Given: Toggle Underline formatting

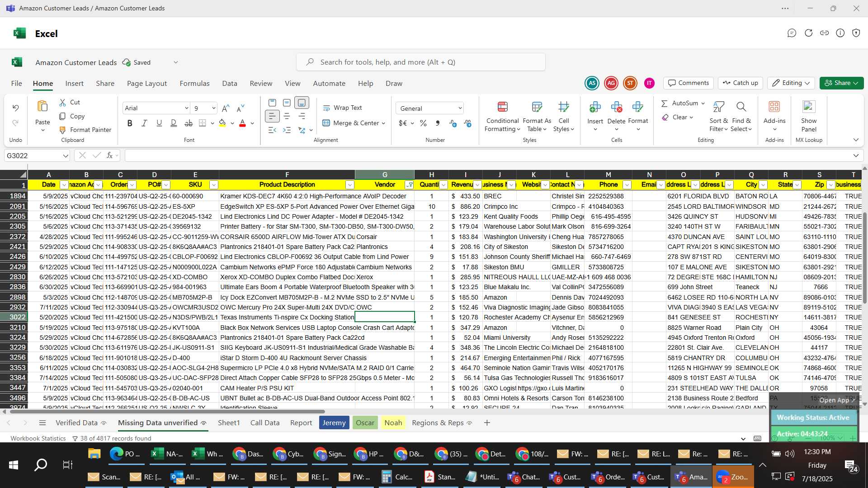Looking at the screenshot, I should click(x=159, y=123).
